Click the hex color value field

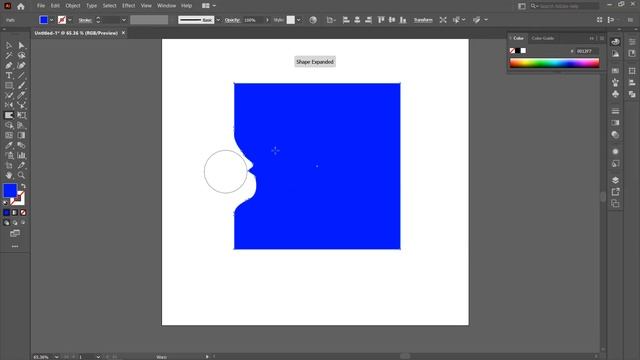(x=587, y=51)
